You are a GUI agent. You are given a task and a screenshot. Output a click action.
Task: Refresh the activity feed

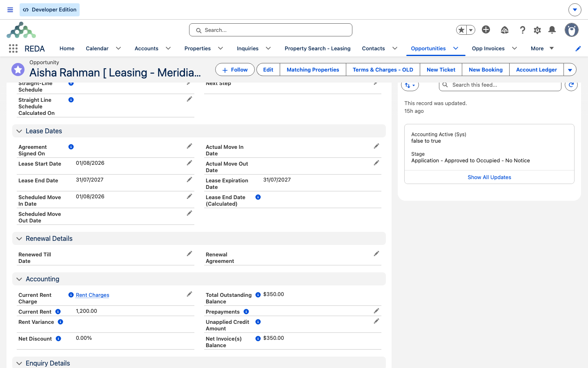[571, 85]
